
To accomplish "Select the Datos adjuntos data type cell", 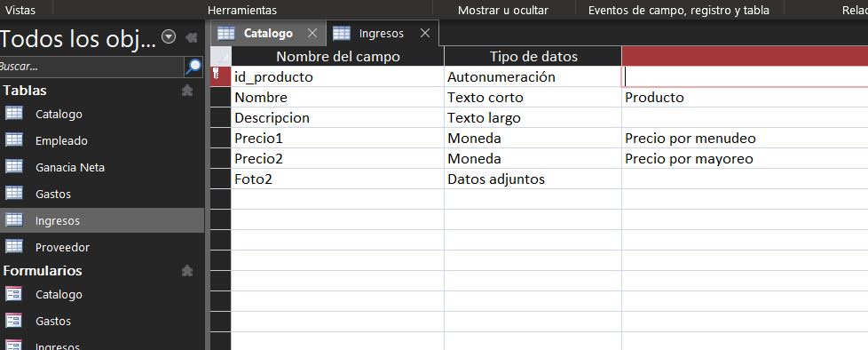I will [x=533, y=179].
